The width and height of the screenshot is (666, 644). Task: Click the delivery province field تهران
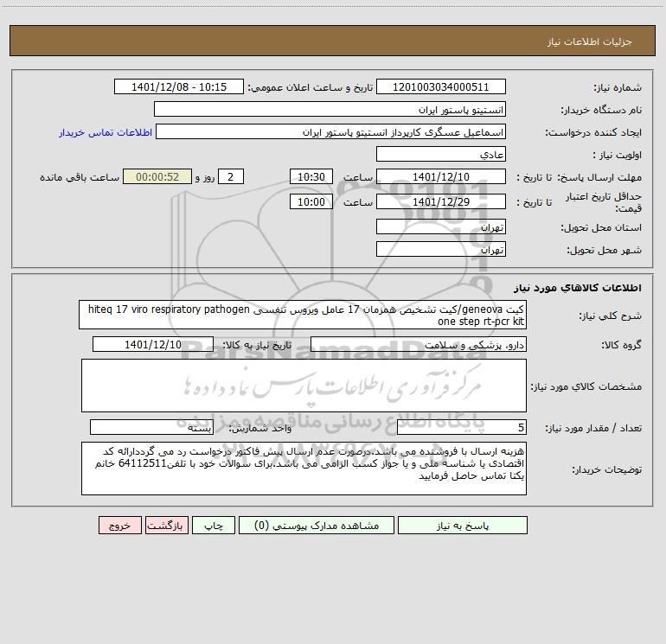(441, 227)
